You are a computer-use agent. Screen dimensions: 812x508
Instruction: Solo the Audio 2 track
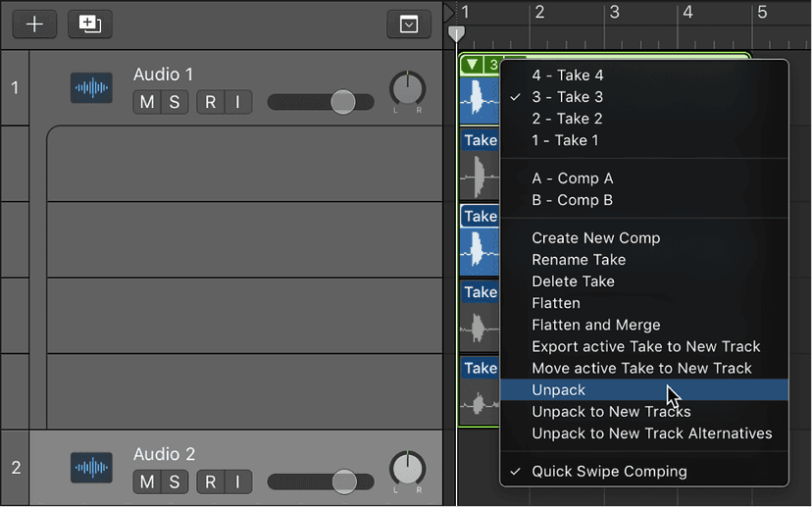(x=175, y=482)
